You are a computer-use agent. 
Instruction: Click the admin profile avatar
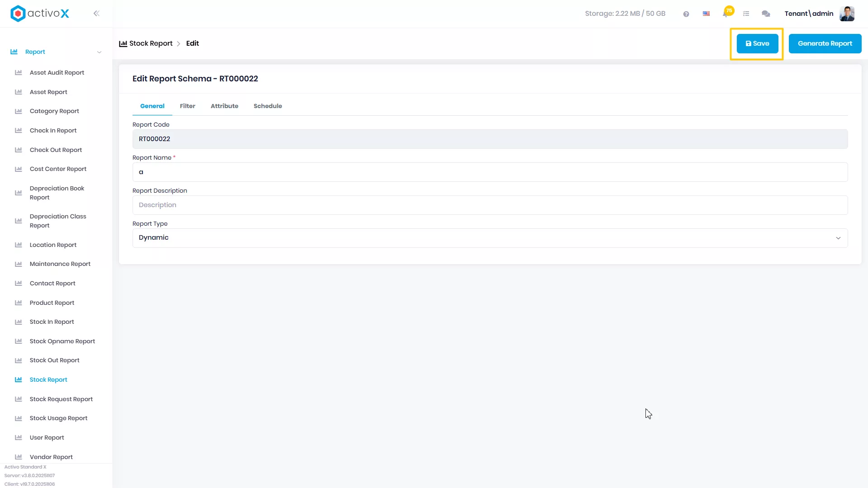[847, 14]
